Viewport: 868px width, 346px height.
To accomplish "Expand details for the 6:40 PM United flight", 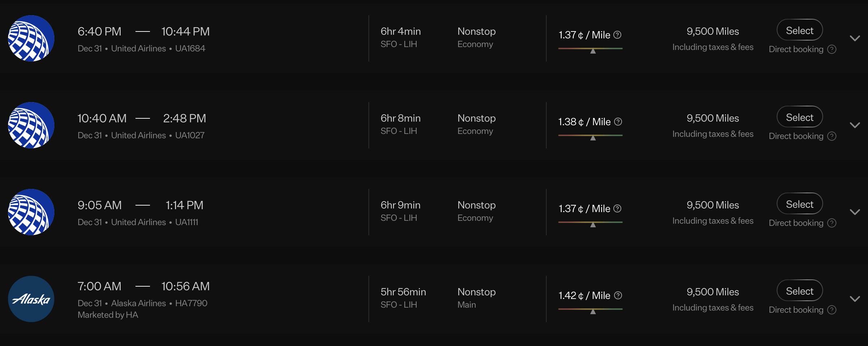I will [855, 38].
